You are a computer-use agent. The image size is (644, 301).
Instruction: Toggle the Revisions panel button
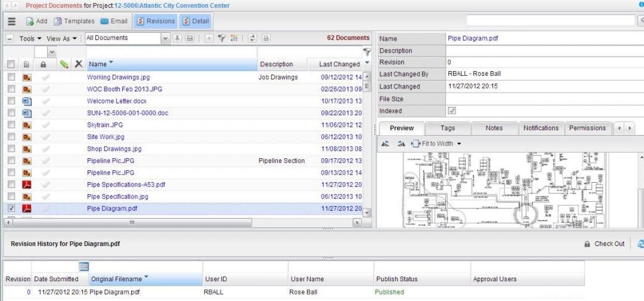point(155,21)
